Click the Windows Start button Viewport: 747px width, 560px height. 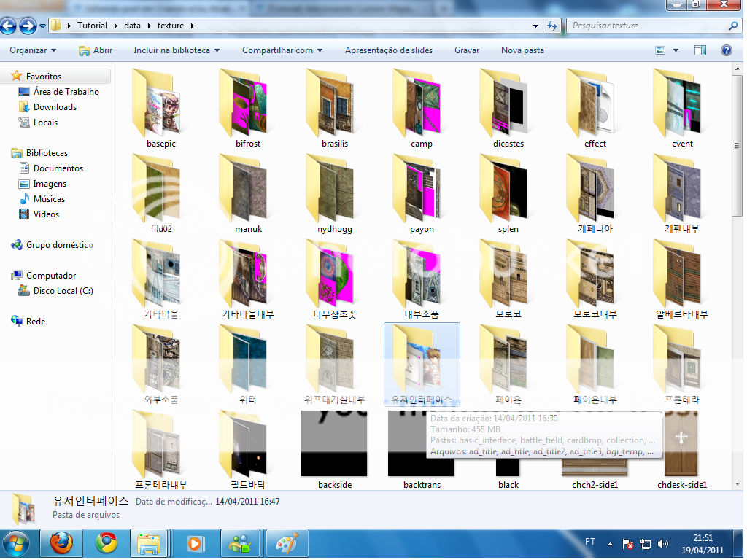(16, 543)
